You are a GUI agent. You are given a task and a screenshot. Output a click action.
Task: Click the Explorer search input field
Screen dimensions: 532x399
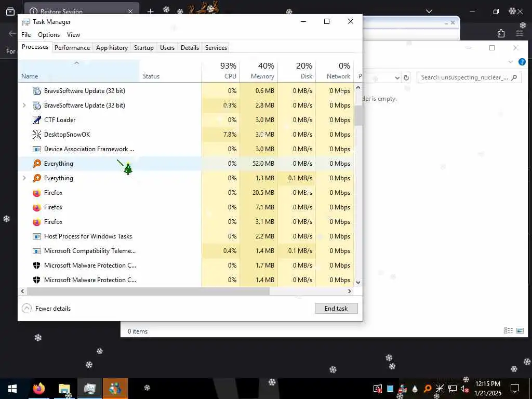[x=469, y=78]
